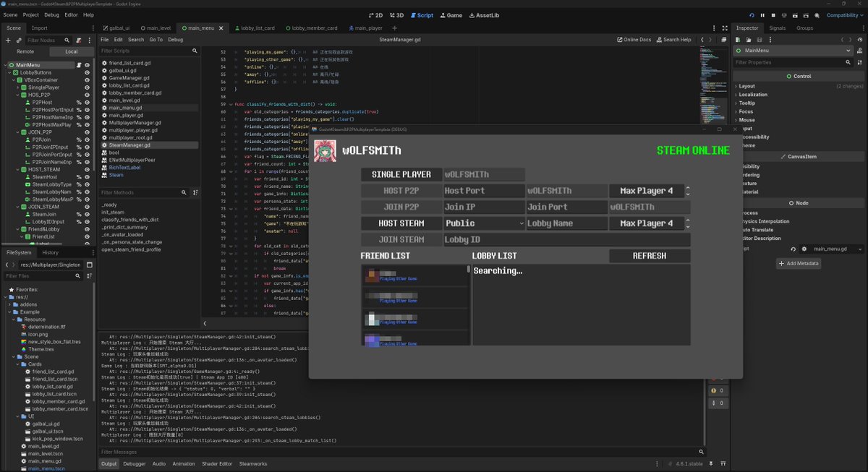868x472 pixels.
Task: Click the HOST STEAM button
Action: tap(401, 223)
